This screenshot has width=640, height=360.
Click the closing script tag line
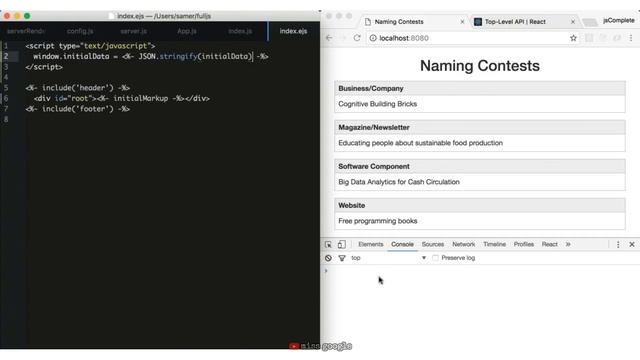click(44, 67)
